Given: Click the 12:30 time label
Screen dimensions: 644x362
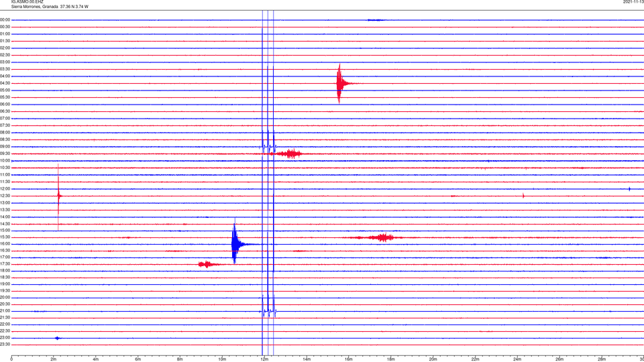Looking at the screenshot, I should pyautogui.click(x=5, y=196).
